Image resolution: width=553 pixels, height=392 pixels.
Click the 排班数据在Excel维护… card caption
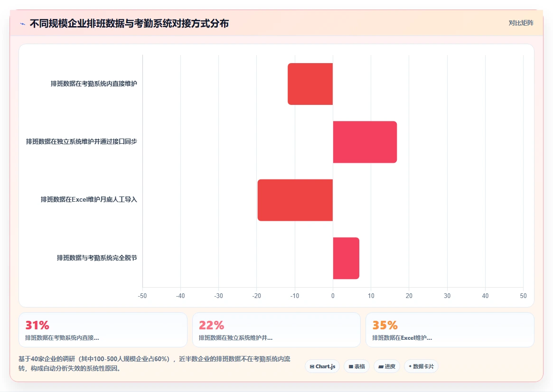click(402, 338)
